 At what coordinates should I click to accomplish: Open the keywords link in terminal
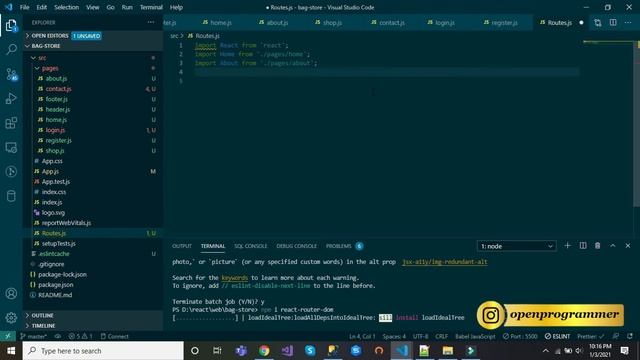click(x=234, y=278)
